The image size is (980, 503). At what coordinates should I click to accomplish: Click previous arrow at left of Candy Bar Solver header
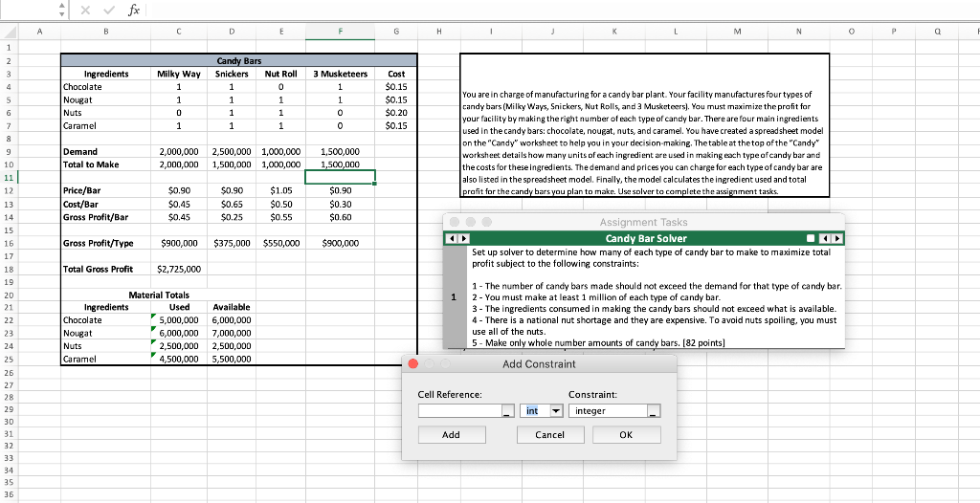(451, 239)
